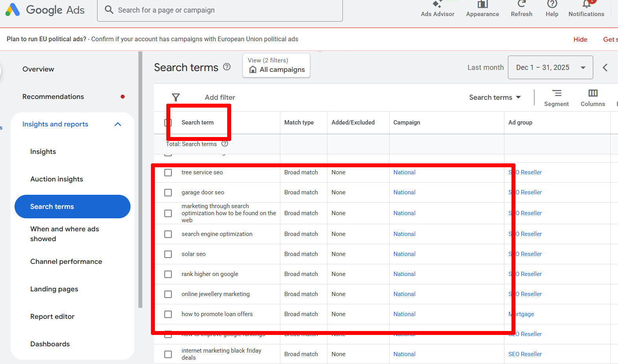Go to previous date range arrow

pos(605,68)
